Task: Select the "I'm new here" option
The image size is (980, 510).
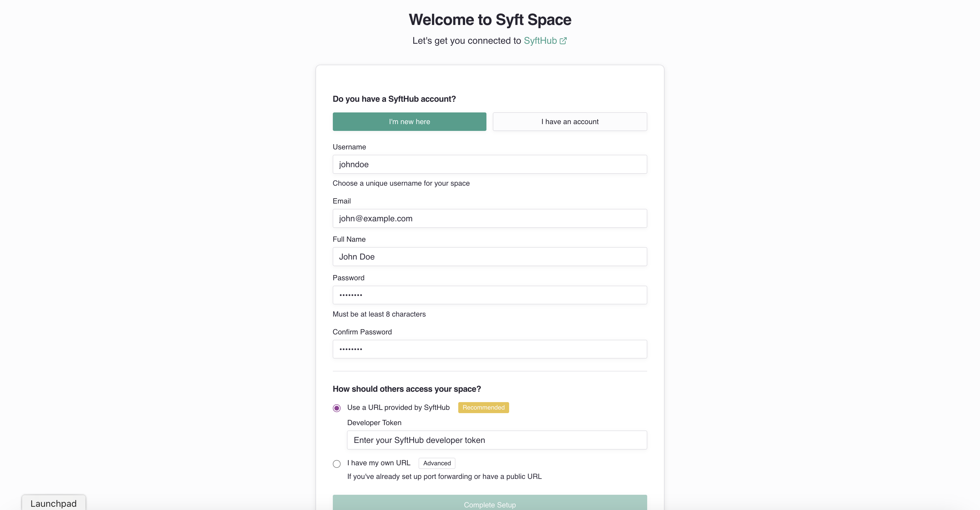Action: pyautogui.click(x=409, y=122)
